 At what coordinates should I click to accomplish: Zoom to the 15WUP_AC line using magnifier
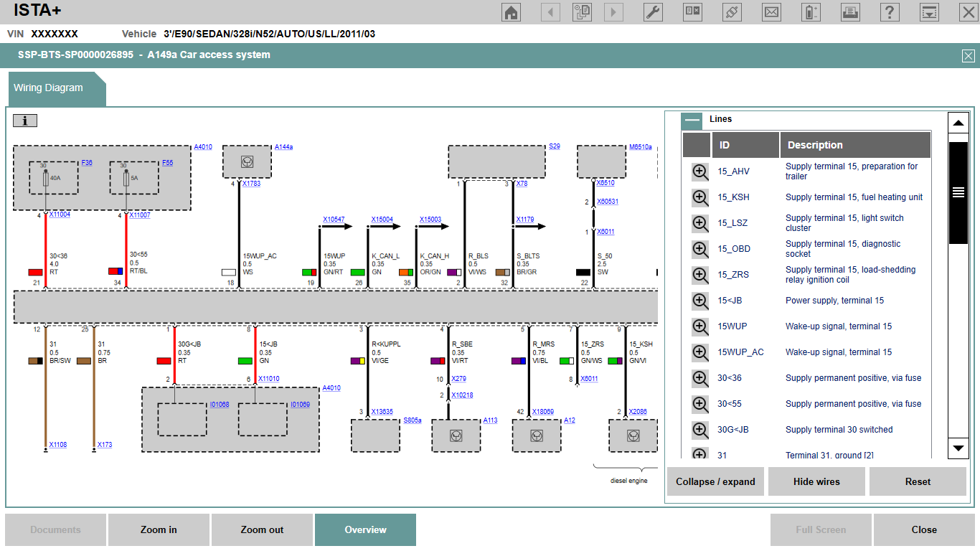(700, 352)
